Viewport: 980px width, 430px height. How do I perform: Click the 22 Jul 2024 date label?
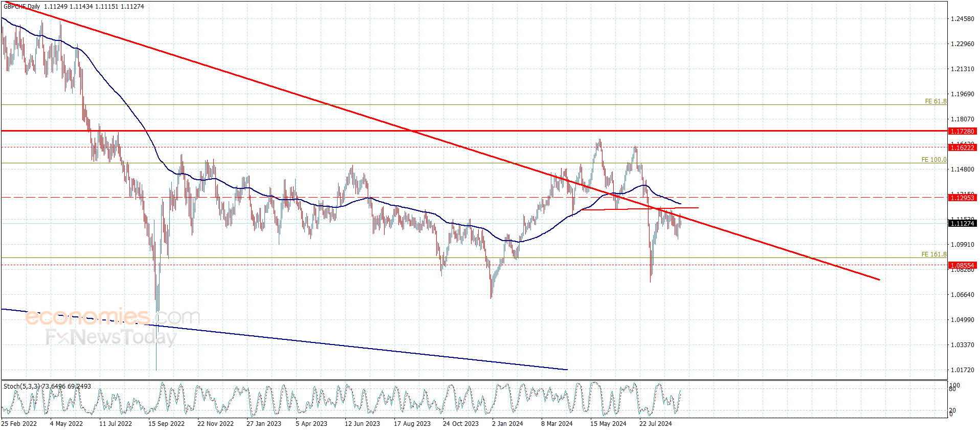[656, 424]
